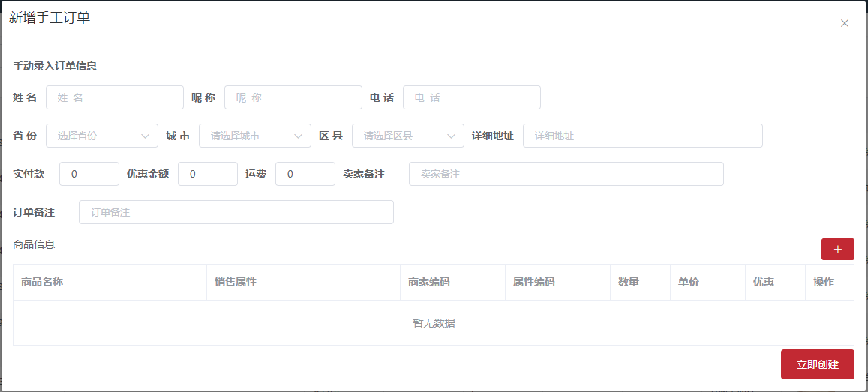The width and height of the screenshot is (868, 392).
Task: Click into the 详细地址 address field
Action: coord(642,136)
